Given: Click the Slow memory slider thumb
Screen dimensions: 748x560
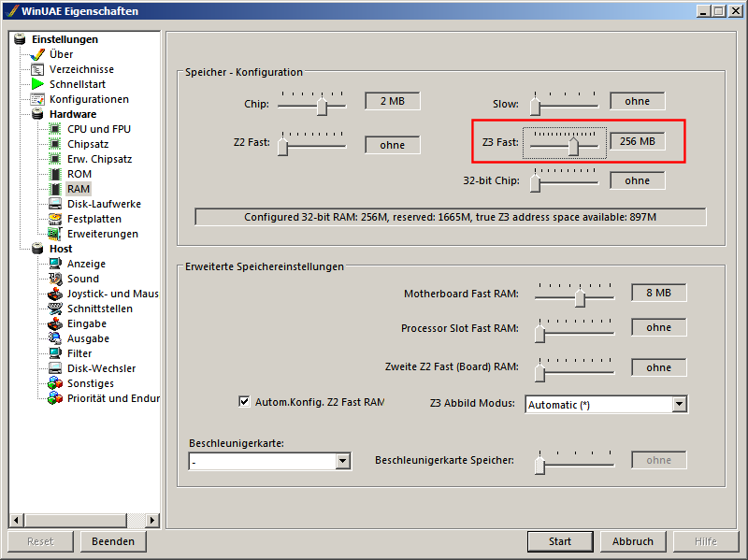Looking at the screenshot, I should tap(535, 106).
